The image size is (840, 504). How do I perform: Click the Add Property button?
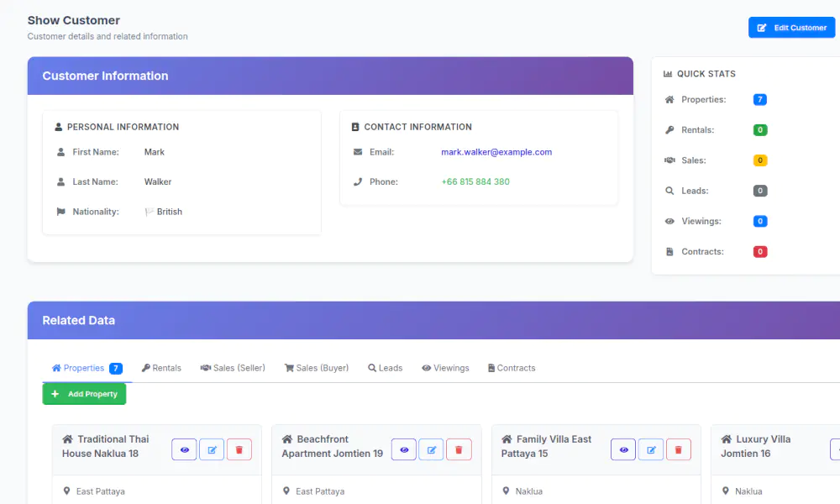(84, 393)
